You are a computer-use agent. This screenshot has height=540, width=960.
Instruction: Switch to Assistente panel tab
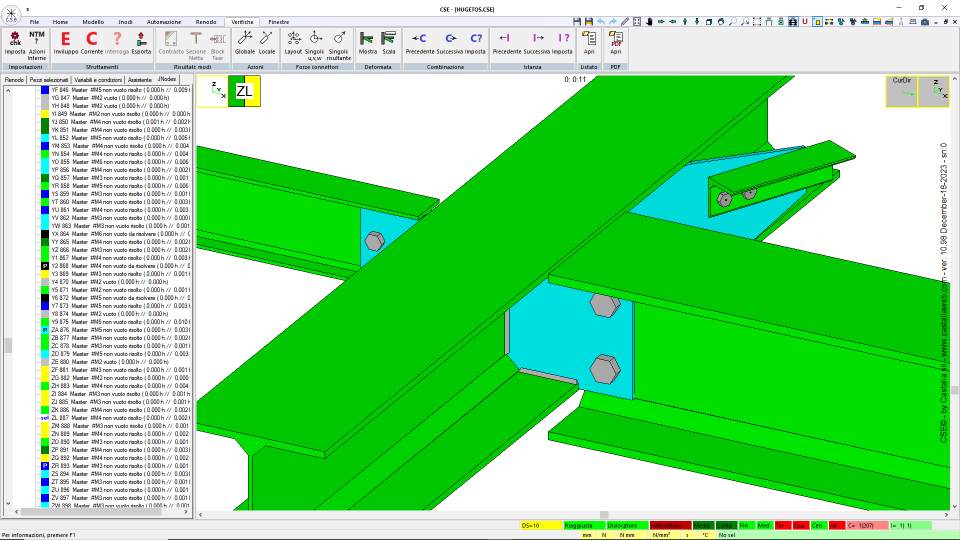[140, 80]
